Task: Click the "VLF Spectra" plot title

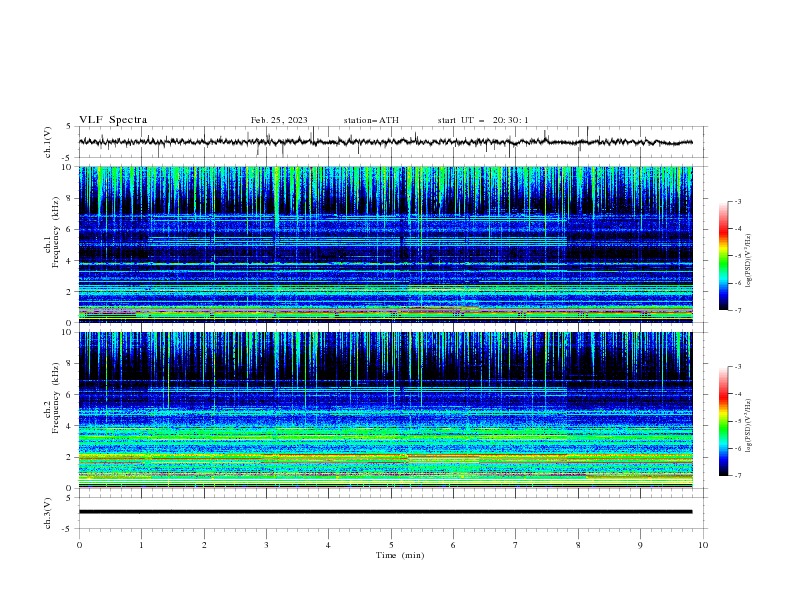Action: point(113,120)
